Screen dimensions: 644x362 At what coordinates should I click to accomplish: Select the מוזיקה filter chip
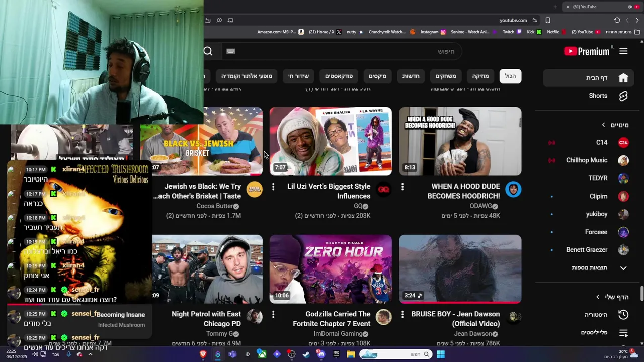[480, 76]
